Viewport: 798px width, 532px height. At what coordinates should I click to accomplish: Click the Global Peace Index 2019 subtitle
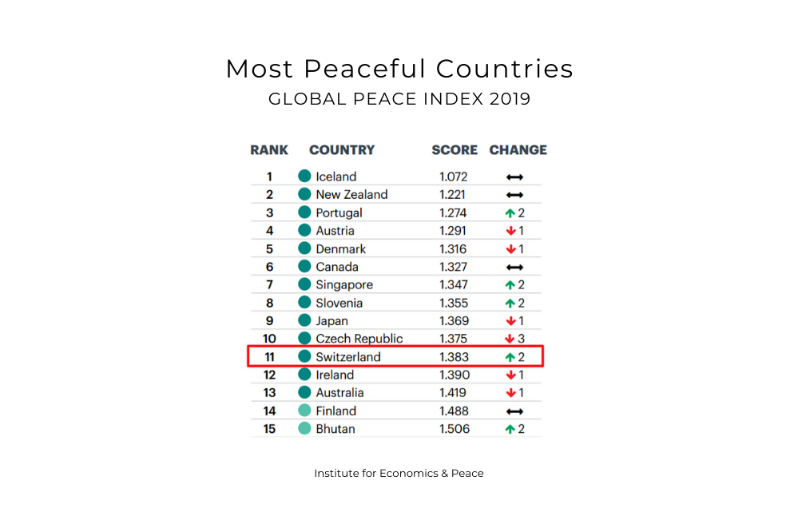(x=399, y=99)
